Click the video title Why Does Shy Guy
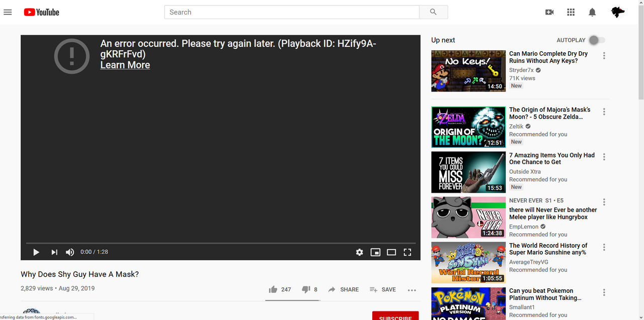This screenshot has height=320, width=644. pyautogui.click(x=79, y=274)
